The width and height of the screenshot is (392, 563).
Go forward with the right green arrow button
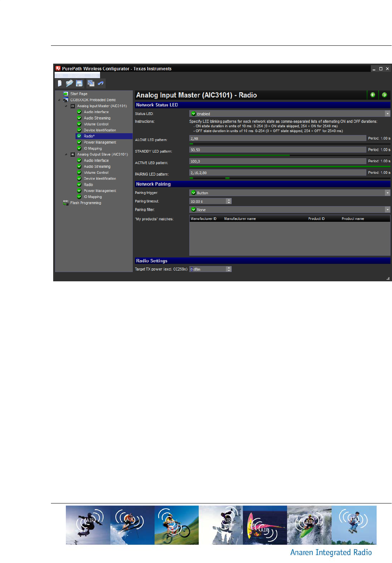click(x=384, y=95)
